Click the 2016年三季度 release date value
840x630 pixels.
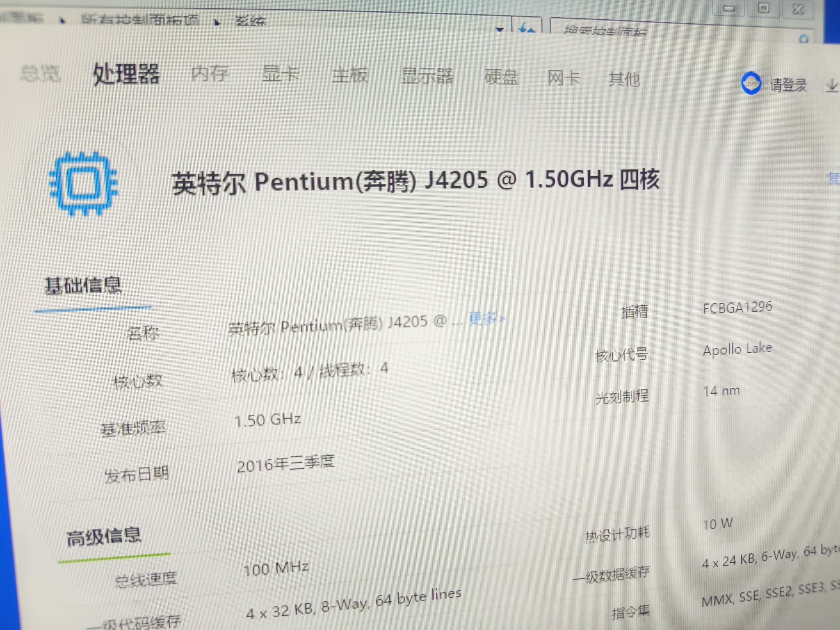pyautogui.click(x=285, y=464)
